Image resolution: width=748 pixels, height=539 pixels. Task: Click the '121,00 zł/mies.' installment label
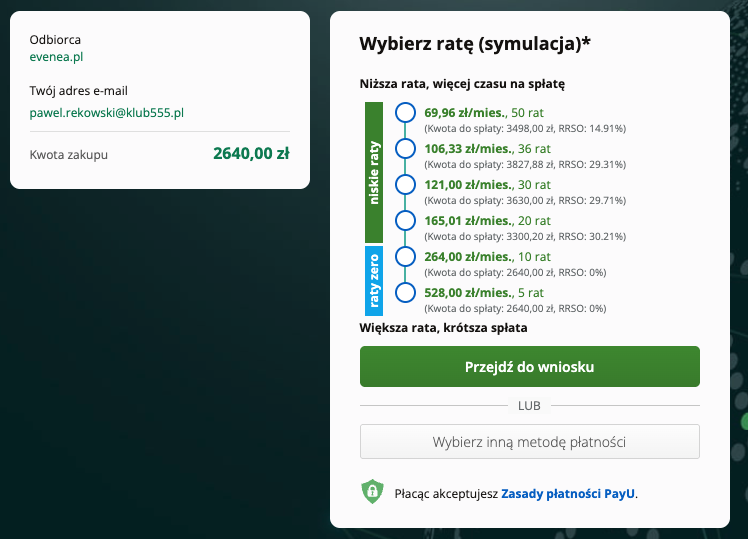coord(466,185)
